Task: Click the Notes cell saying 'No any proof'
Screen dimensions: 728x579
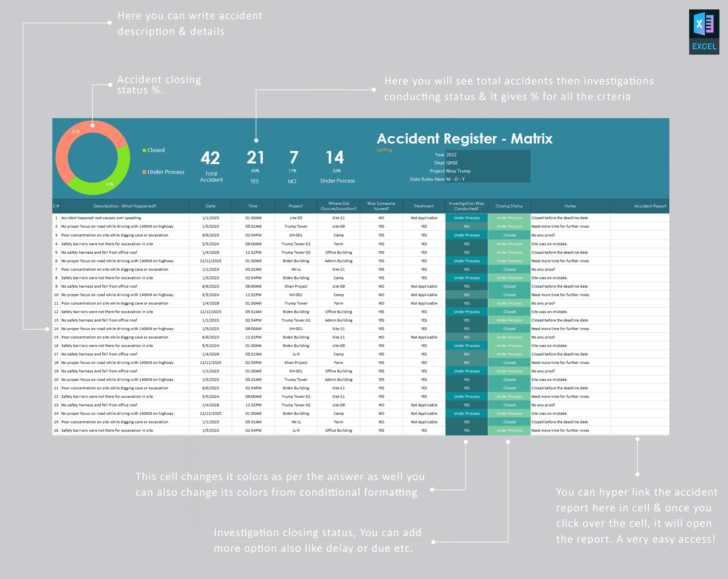Action: coord(543,235)
